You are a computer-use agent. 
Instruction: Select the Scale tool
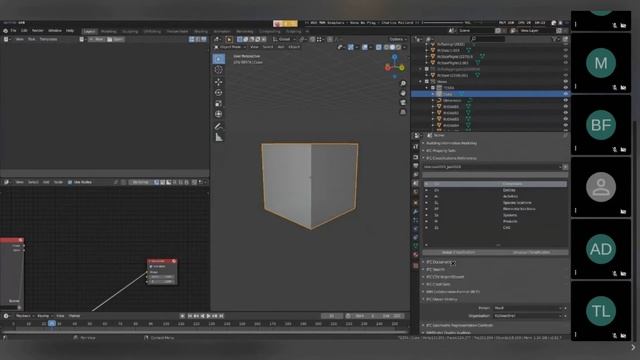click(x=219, y=103)
